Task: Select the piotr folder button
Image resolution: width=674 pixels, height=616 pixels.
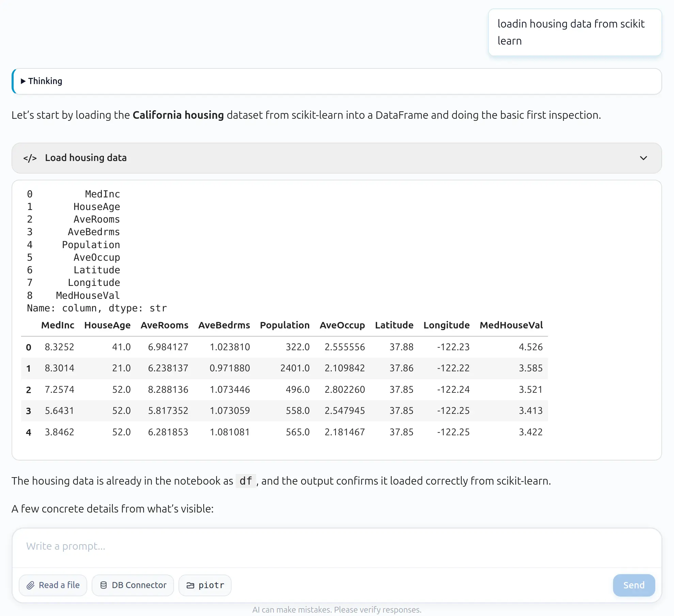Action: pyautogui.click(x=205, y=585)
